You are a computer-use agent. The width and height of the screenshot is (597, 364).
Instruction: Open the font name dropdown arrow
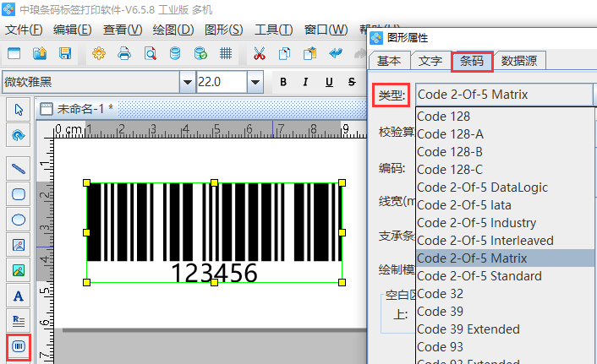pyautogui.click(x=187, y=82)
